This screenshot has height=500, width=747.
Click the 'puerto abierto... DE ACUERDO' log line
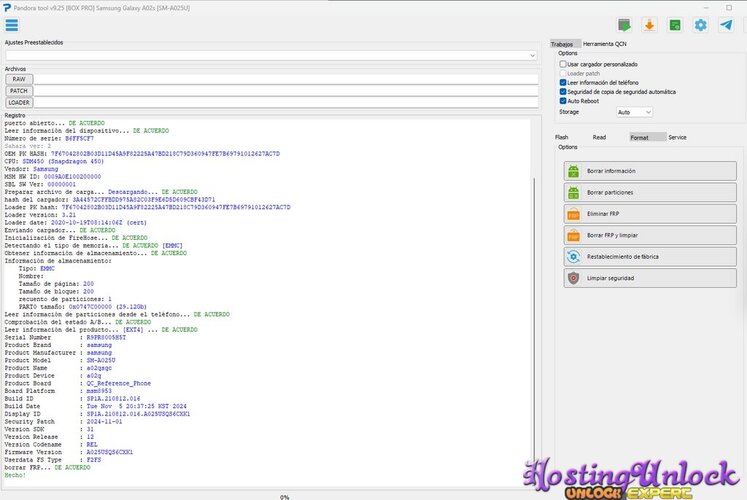click(x=55, y=123)
